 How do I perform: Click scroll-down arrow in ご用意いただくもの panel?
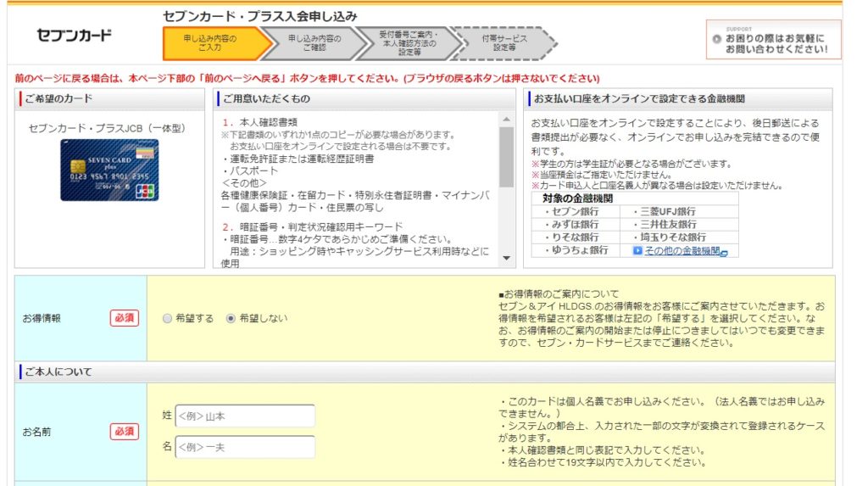(x=507, y=258)
